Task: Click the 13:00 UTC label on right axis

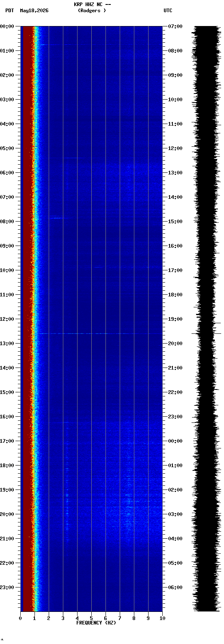Action: (x=175, y=173)
